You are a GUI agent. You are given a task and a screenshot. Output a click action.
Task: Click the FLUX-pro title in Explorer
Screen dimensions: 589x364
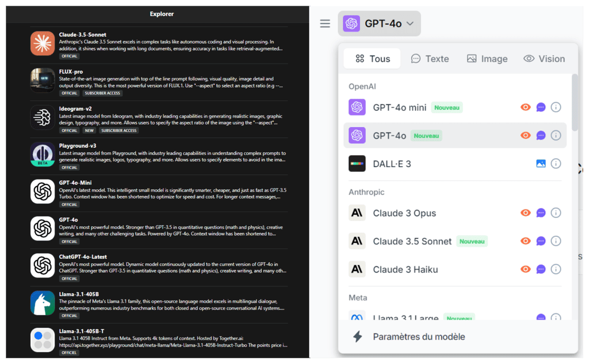click(71, 72)
